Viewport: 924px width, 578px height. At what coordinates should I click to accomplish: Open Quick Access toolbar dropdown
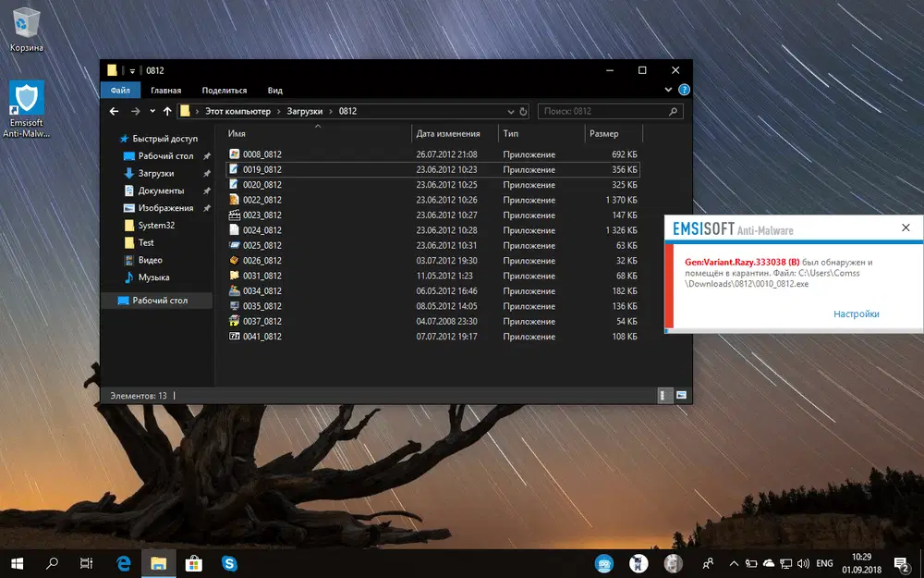click(132, 71)
